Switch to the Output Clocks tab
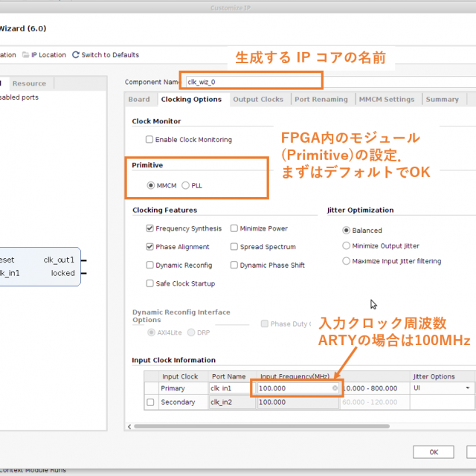The width and height of the screenshot is (476, 476). pos(258,100)
